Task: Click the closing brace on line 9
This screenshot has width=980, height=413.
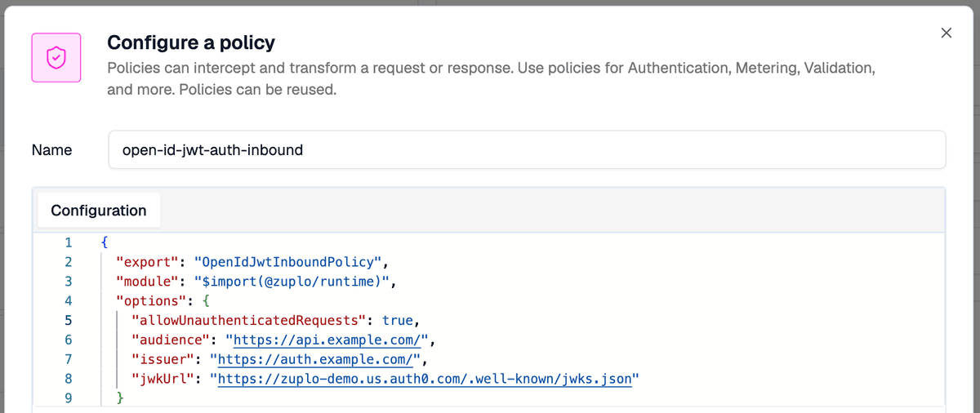Action: (121, 398)
